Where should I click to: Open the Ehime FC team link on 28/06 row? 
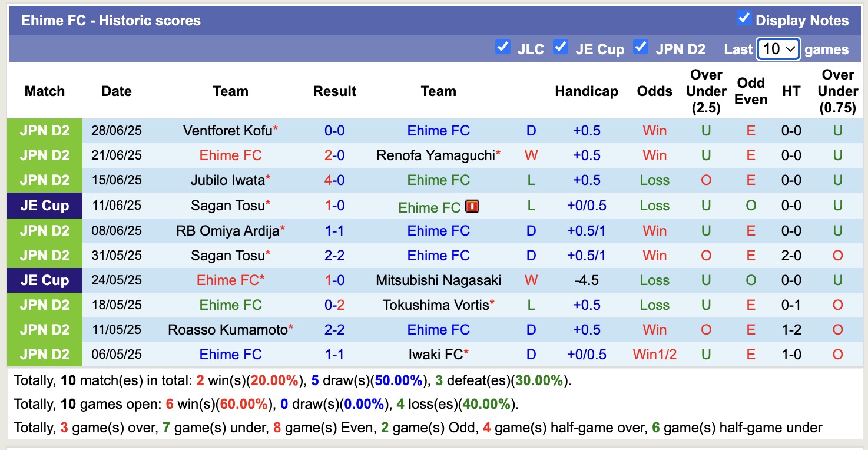[438, 131]
